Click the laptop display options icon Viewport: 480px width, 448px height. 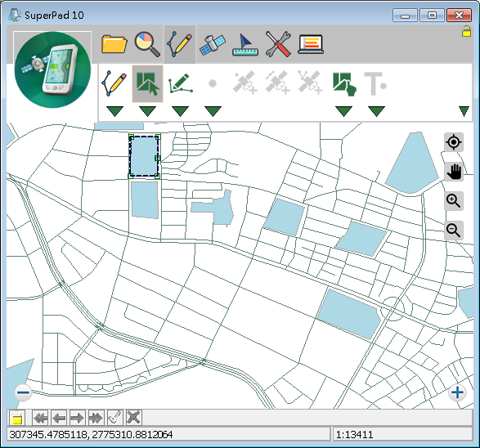[x=311, y=44]
